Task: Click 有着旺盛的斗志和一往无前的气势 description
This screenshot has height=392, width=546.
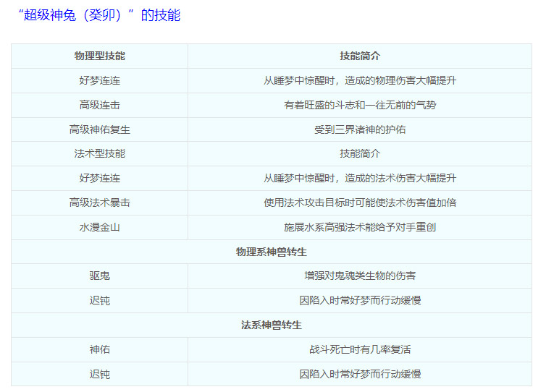Action: (360, 105)
